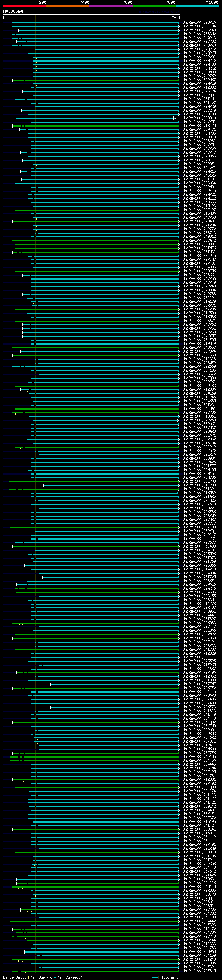Select hit label UniRef100_Q677H7
Viewport: 222px width, 980px height.
coord(199,684)
